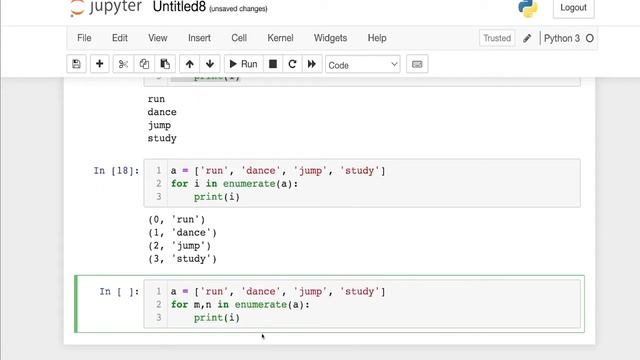Restart the kernel icon

point(292,64)
